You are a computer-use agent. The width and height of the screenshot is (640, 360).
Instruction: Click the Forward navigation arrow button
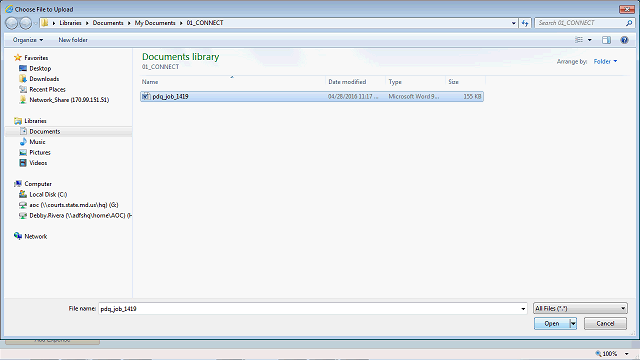(x=26, y=23)
